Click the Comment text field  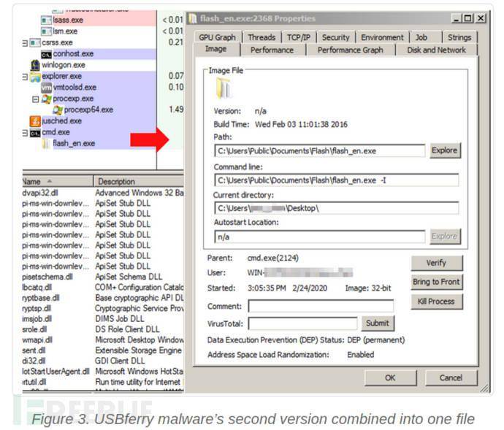coord(321,306)
